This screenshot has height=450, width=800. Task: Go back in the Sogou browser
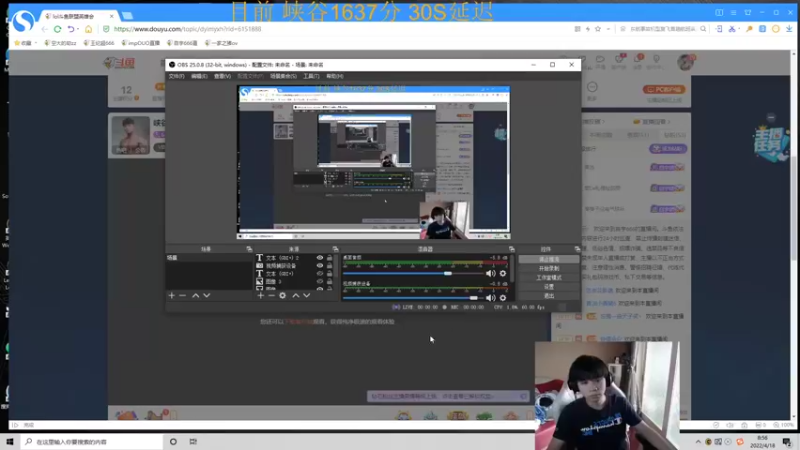[44, 29]
